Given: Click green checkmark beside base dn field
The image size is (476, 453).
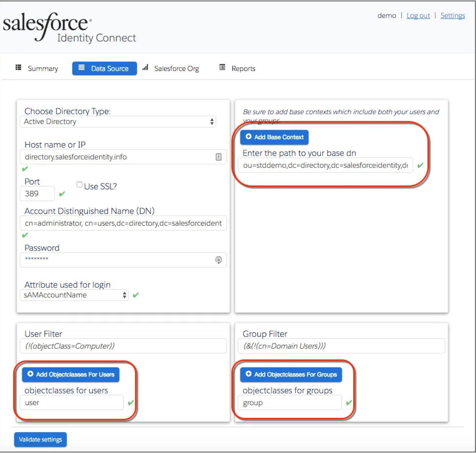Looking at the screenshot, I should click(x=420, y=165).
